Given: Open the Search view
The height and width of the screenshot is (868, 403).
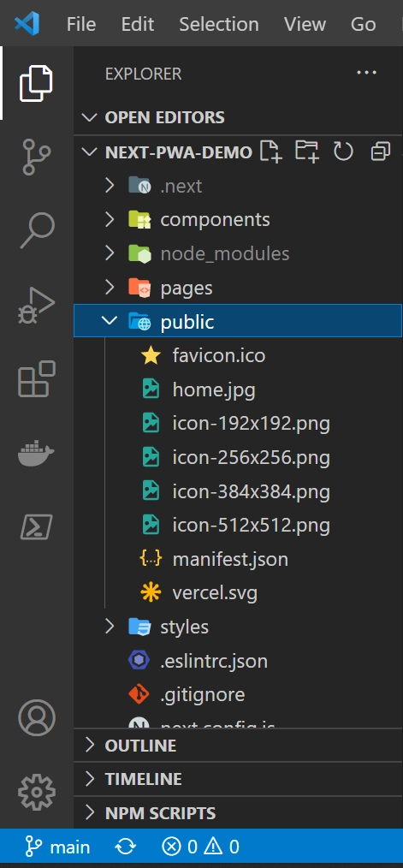Looking at the screenshot, I should (37, 230).
